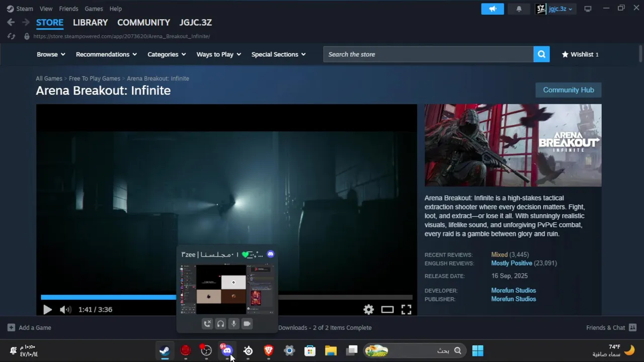Expand the Browse dropdown
This screenshot has width=644, height=362.
(51, 54)
